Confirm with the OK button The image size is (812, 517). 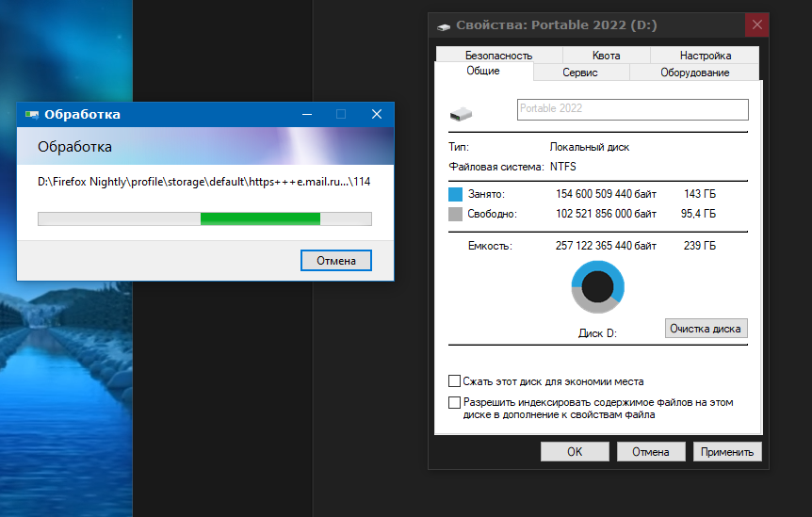[575, 452]
